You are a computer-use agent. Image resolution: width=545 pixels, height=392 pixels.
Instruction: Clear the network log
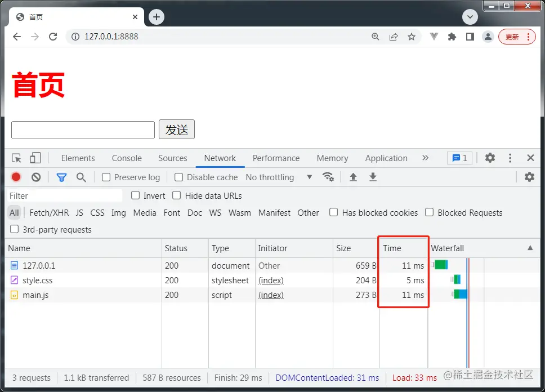[36, 177]
